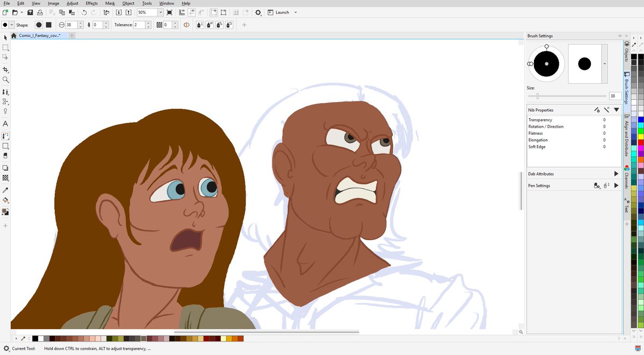The width and height of the screenshot is (644, 355).
Task: Activate the Crop tool
Action: tap(5, 70)
